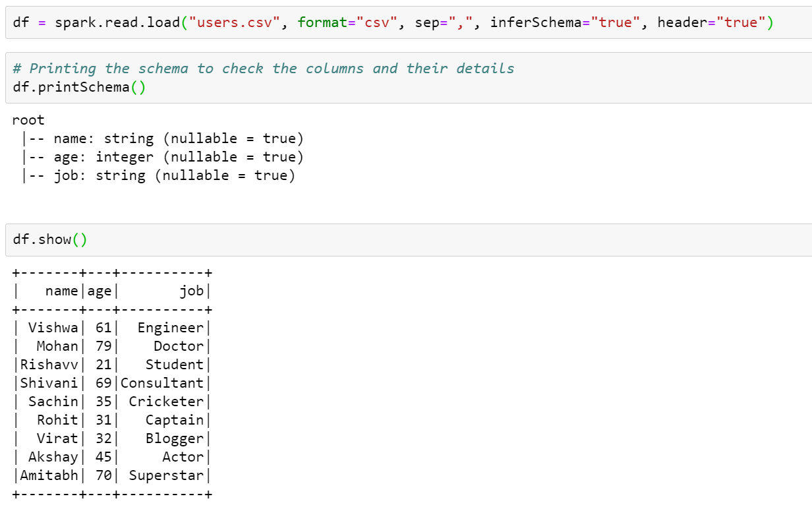Click the Mohan Doctor row
Image resolution: width=812 pixels, height=511 pixels.
[112, 346]
